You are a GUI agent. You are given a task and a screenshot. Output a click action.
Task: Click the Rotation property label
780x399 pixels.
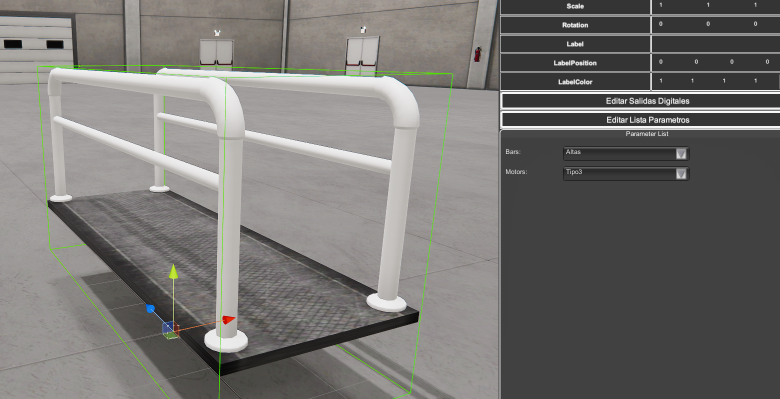click(x=575, y=25)
